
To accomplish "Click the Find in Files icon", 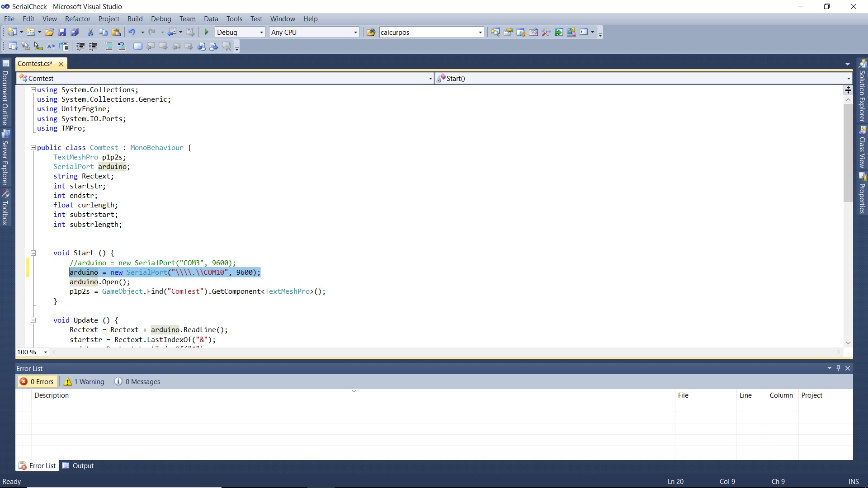I will coord(371,32).
